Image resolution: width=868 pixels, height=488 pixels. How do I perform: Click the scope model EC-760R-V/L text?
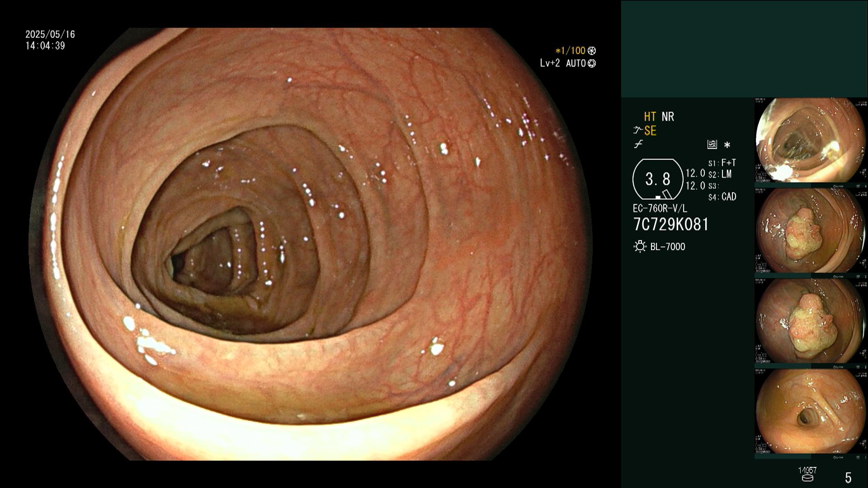660,209
